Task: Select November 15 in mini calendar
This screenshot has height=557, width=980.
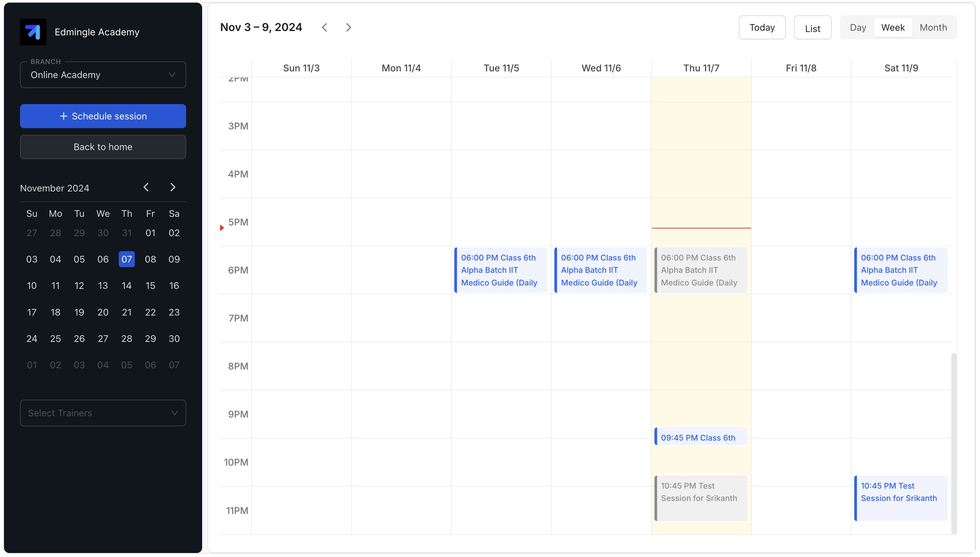Action: click(150, 286)
